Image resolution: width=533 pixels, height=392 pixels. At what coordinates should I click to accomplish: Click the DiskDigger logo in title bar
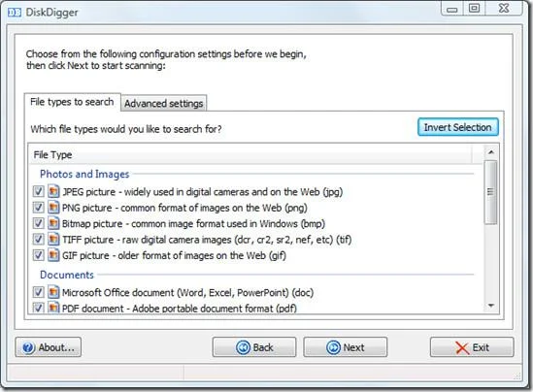[x=15, y=13]
